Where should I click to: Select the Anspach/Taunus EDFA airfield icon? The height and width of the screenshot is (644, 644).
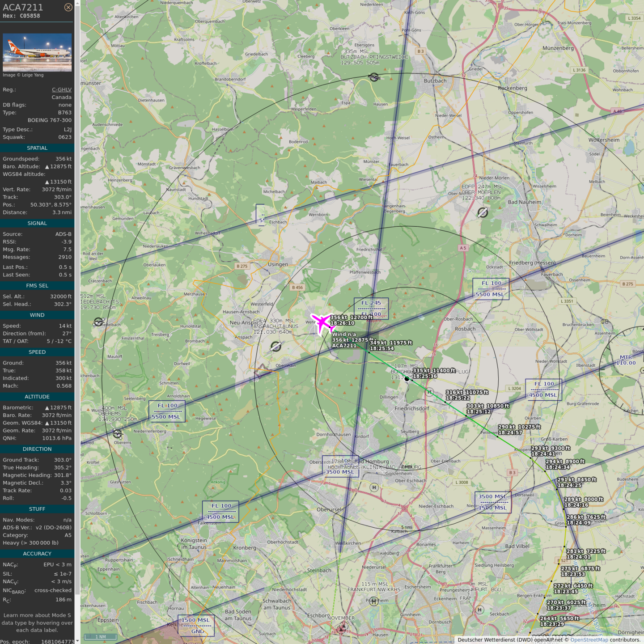point(276,347)
